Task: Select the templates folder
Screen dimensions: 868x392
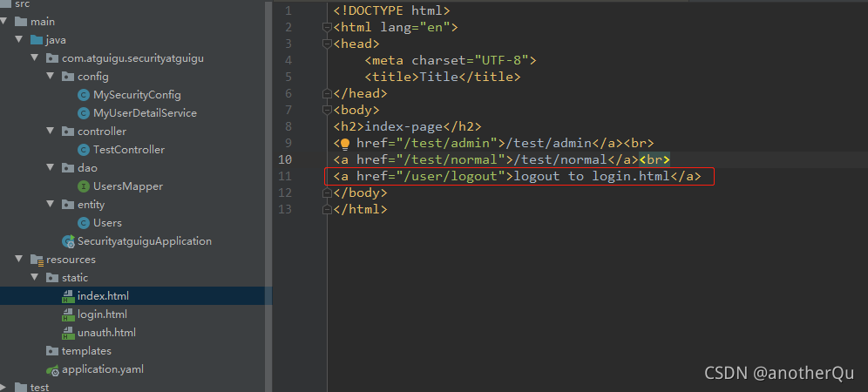Action: pyautogui.click(x=86, y=351)
